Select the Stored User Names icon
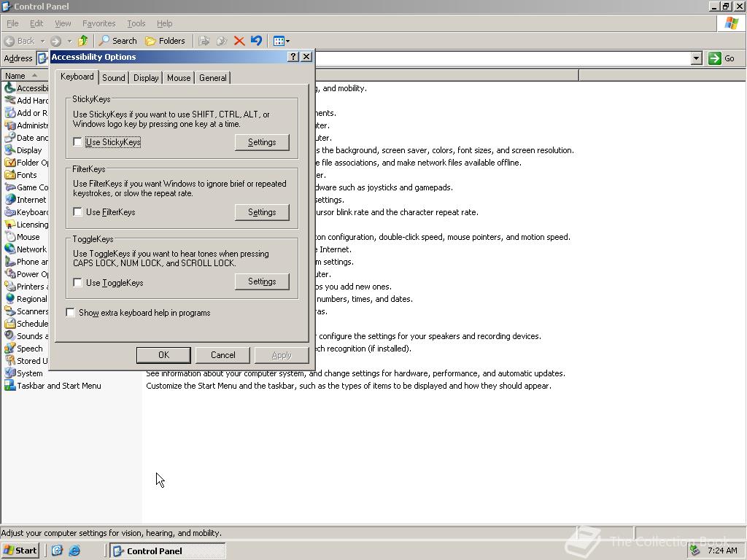Viewport: 747px width, 560px height. 9,360
